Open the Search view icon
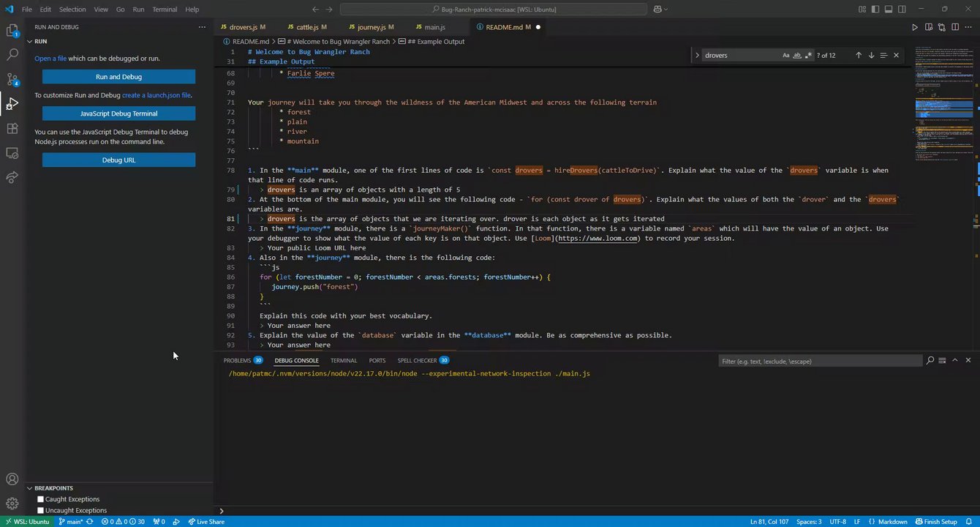This screenshot has width=980, height=527. pos(12,55)
